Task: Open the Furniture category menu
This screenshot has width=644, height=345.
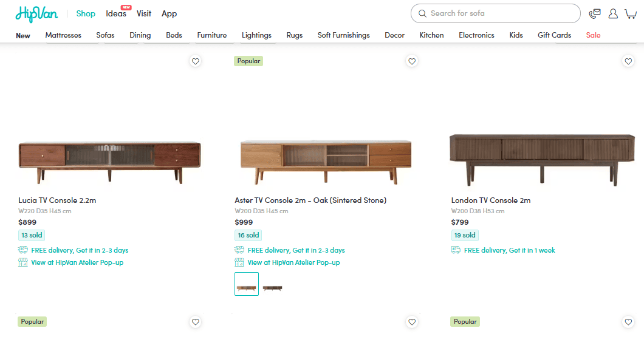Action: pos(212,35)
